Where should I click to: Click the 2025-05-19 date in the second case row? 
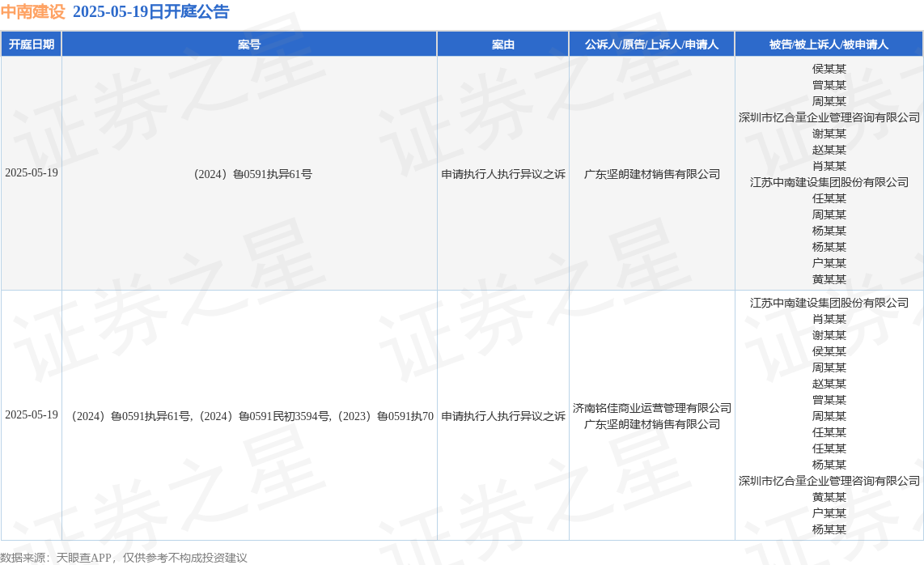point(32,414)
